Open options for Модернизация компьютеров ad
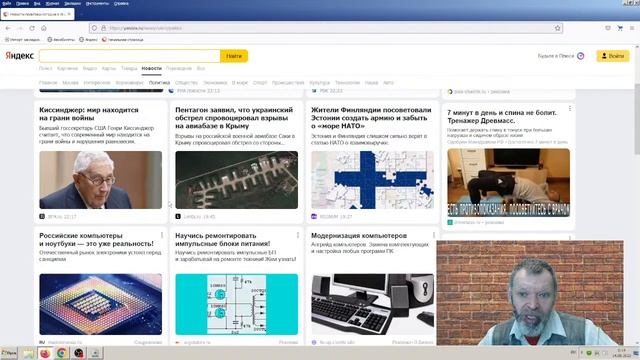This screenshot has width=640, height=360. click(x=433, y=235)
